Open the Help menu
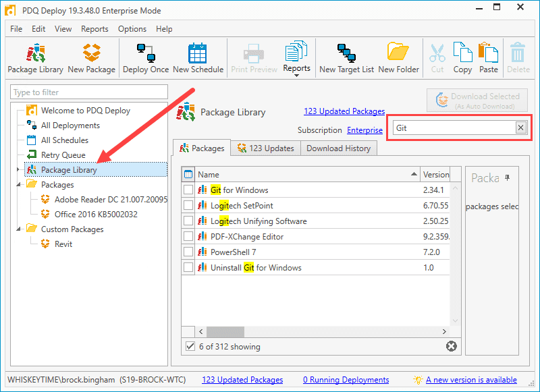The width and height of the screenshot is (540, 392). tap(164, 29)
